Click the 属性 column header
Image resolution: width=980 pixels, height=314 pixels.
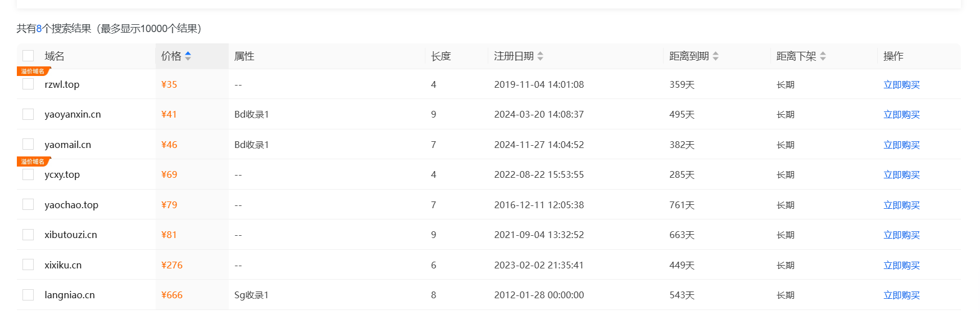click(x=244, y=56)
